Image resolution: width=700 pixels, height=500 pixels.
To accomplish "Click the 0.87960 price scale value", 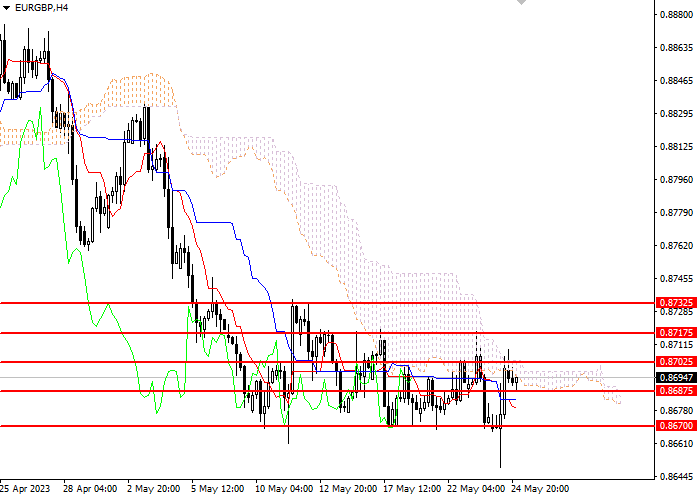I will 676,180.
